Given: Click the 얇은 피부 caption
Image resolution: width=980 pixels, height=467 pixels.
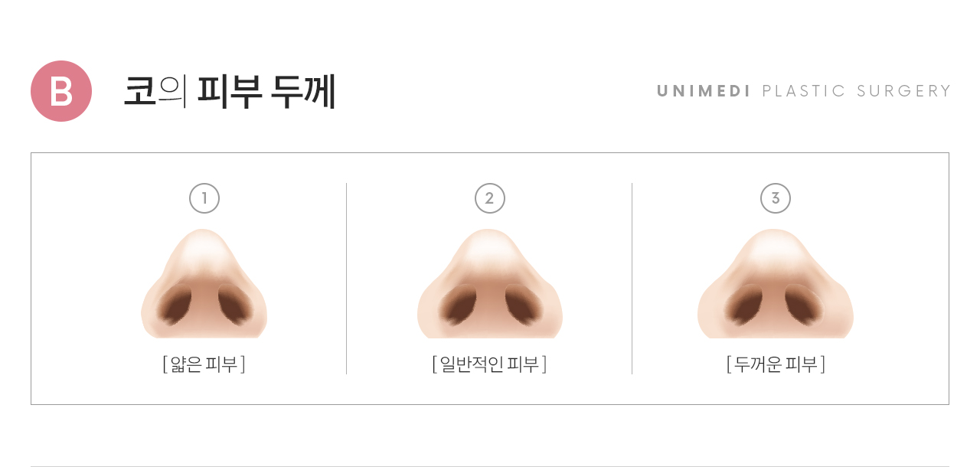Looking at the screenshot, I should (204, 364).
